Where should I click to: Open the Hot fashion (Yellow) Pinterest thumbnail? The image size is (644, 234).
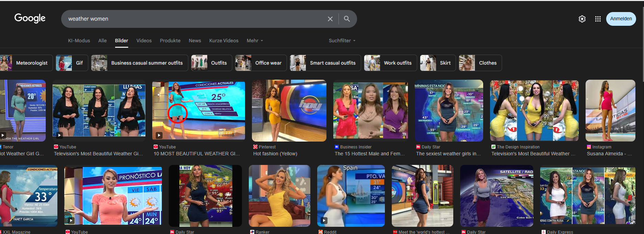coord(289,111)
